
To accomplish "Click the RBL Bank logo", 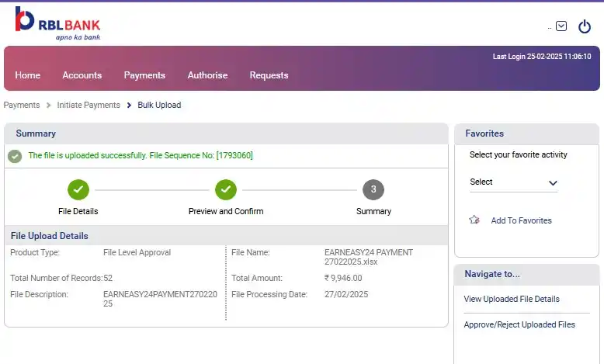I will pos(57,23).
